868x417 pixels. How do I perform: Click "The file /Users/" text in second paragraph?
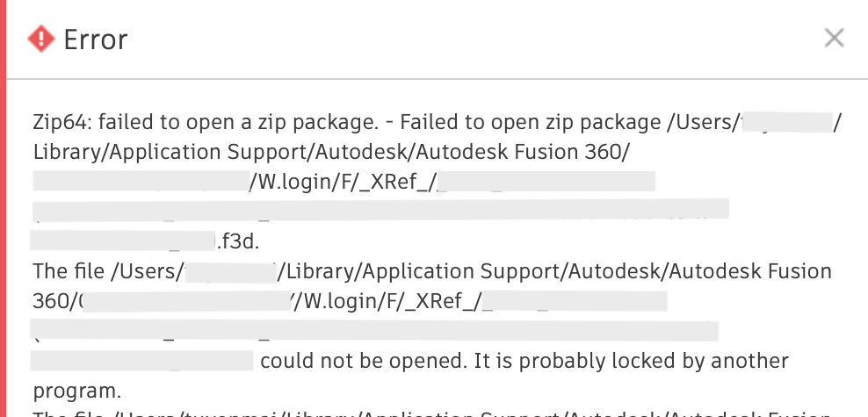pos(107,271)
